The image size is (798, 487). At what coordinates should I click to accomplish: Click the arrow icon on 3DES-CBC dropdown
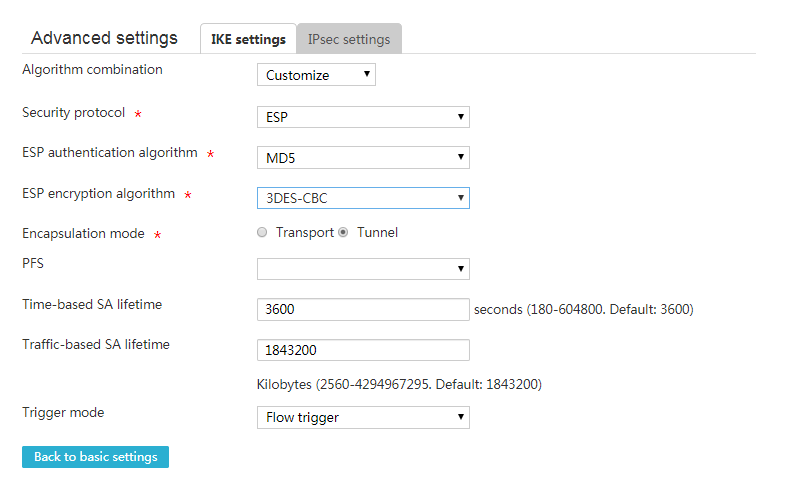point(461,197)
